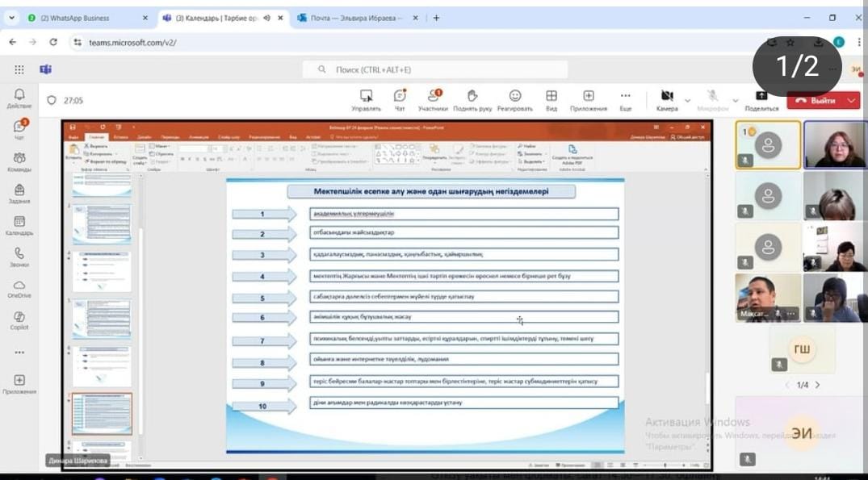Click the Поиск search field
This screenshot has width=868, height=480.
click(x=436, y=70)
